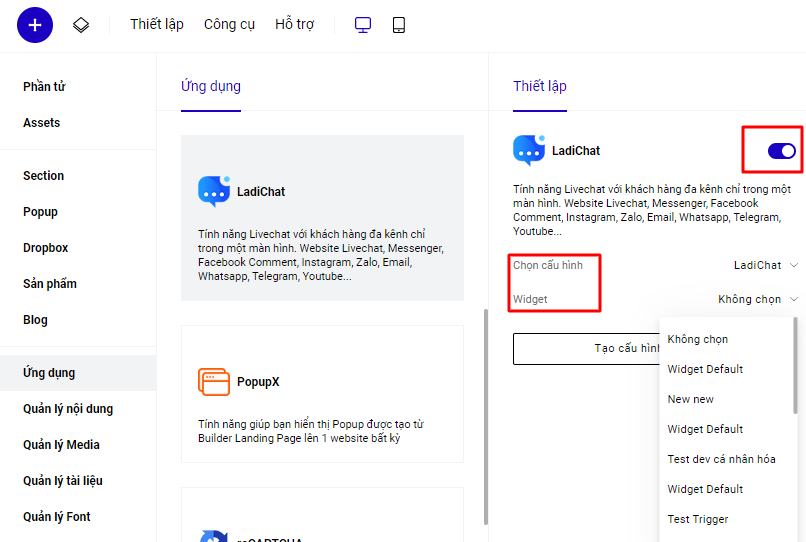
Task: Open the Hỗ trợ menu
Action: (294, 25)
